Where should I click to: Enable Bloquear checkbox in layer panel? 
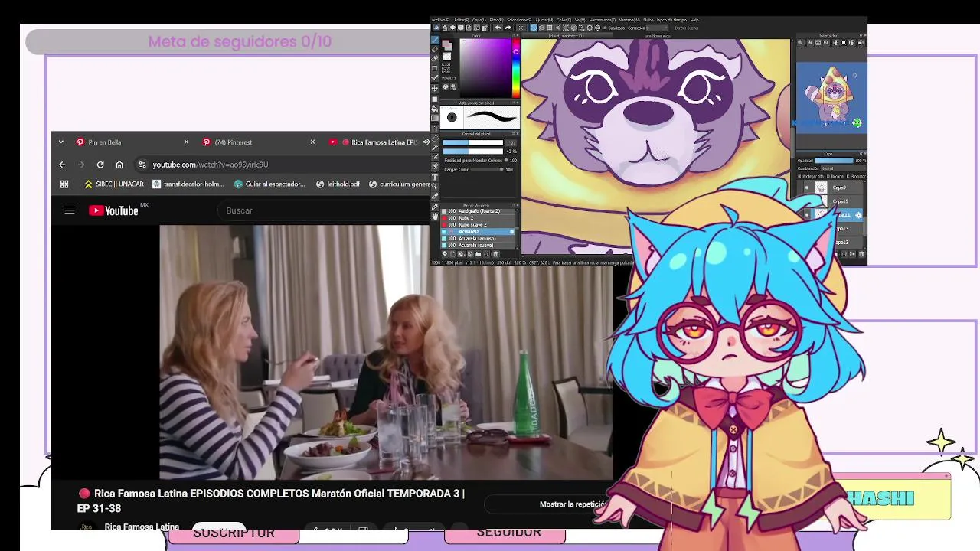(848, 177)
